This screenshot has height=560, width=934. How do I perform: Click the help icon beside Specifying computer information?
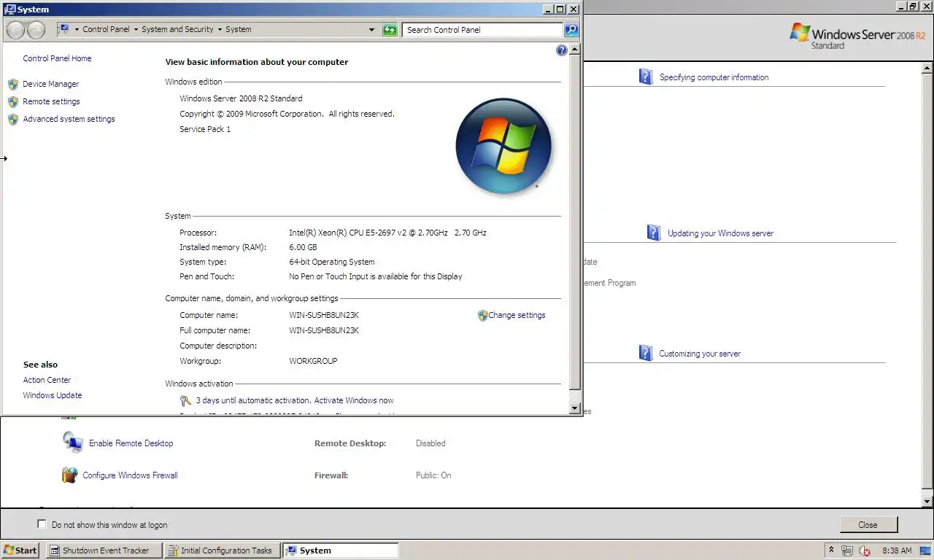point(646,77)
